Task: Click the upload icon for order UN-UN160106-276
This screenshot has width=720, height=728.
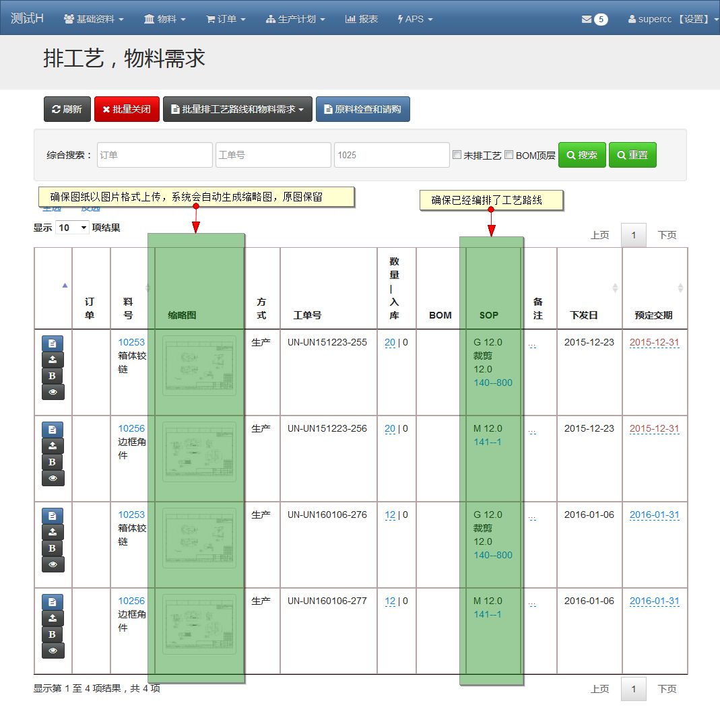Action: [x=53, y=532]
